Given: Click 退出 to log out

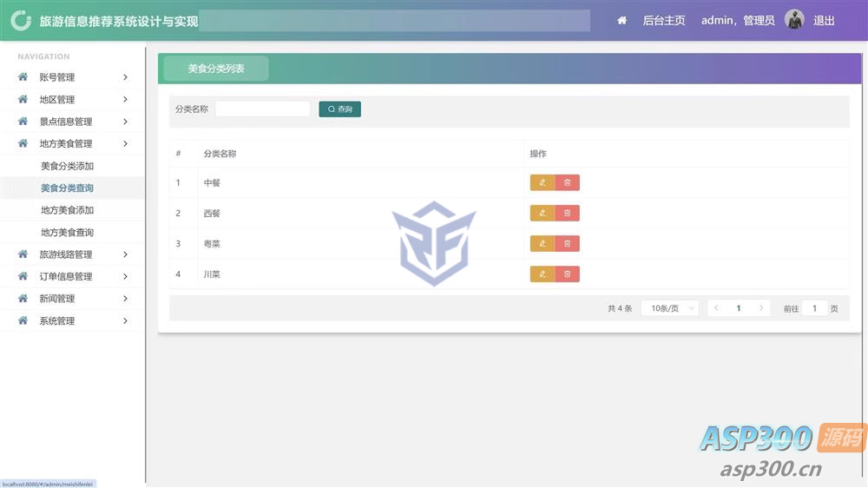Looking at the screenshot, I should [824, 21].
